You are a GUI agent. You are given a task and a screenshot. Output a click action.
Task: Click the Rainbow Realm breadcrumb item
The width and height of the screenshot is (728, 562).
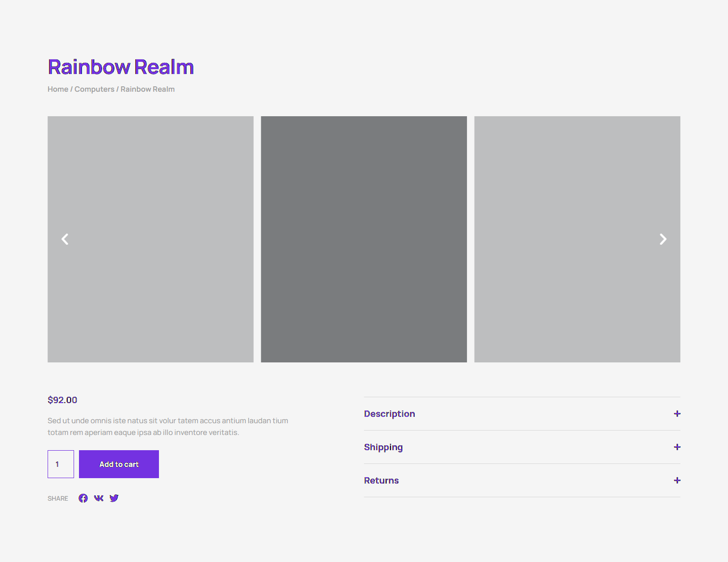148,89
